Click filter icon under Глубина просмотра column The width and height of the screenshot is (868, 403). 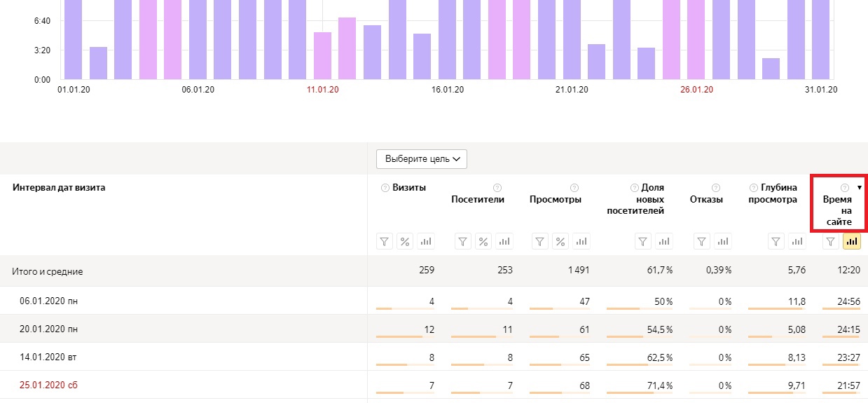776,242
